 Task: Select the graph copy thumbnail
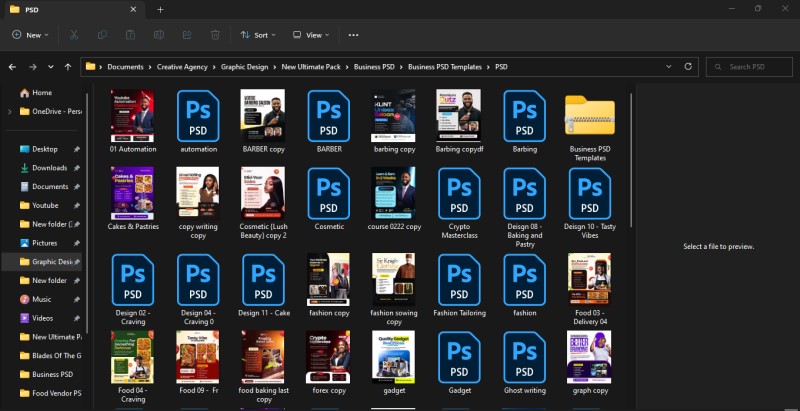[x=589, y=357]
